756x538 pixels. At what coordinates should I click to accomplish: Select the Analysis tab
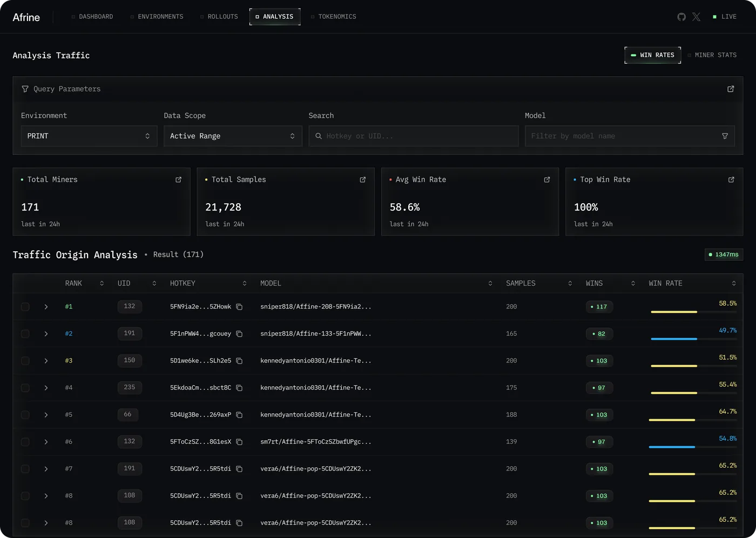(x=275, y=17)
